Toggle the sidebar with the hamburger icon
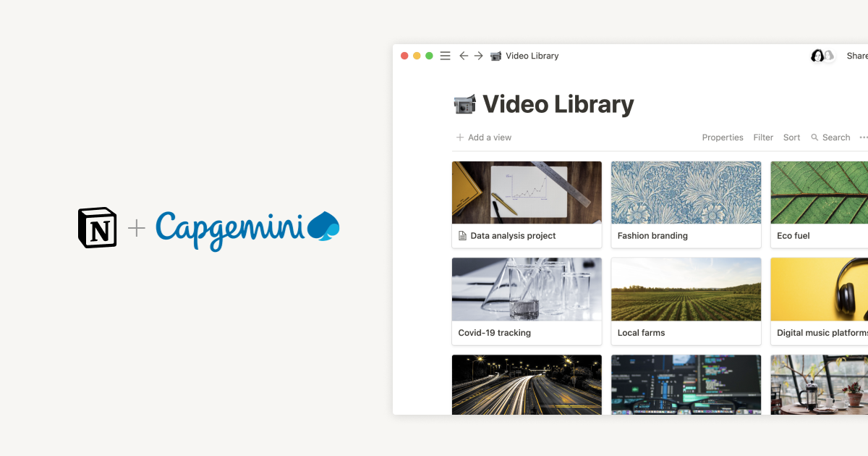Viewport: 868px width, 456px height. coord(445,55)
